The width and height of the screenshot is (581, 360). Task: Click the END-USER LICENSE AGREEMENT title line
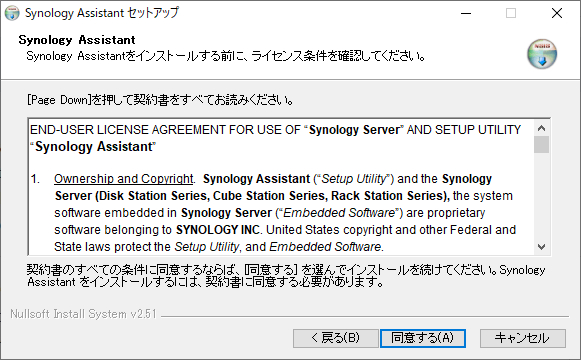(276, 130)
